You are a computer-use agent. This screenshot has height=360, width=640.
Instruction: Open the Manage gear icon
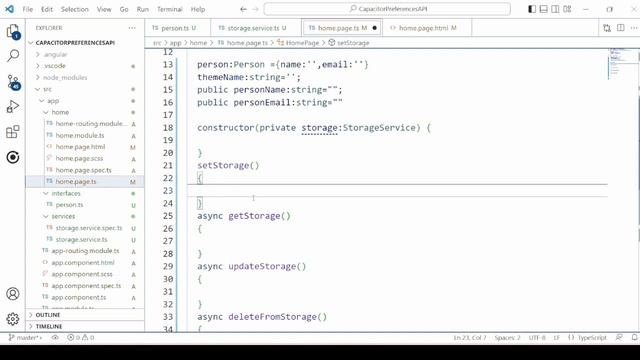click(13, 319)
